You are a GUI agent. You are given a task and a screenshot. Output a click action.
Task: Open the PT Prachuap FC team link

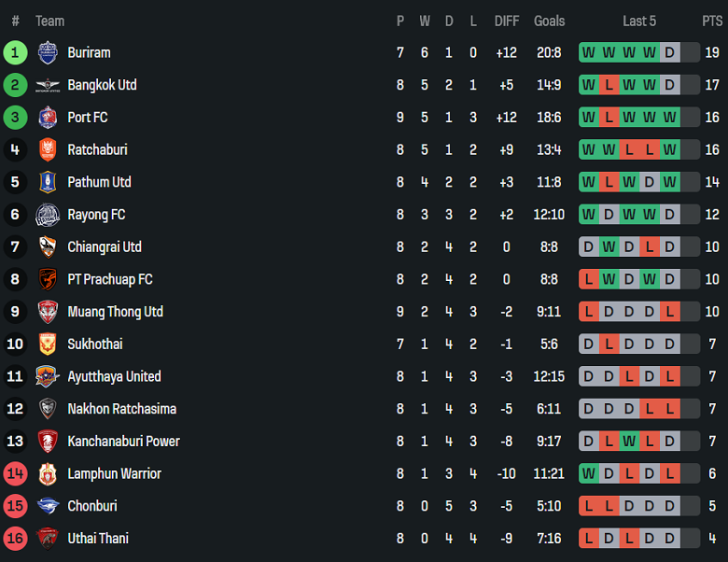tap(109, 279)
